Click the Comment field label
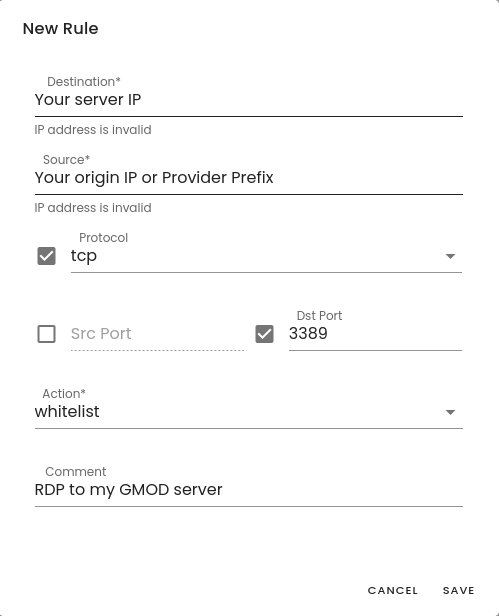499x616 pixels. click(x=75, y=471)
